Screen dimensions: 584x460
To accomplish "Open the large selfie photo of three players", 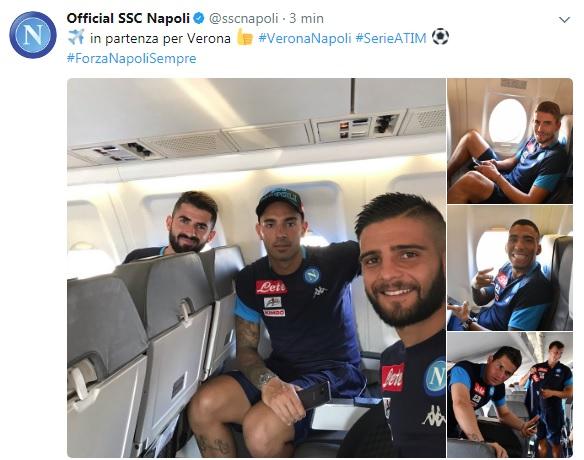I will 256,268.
